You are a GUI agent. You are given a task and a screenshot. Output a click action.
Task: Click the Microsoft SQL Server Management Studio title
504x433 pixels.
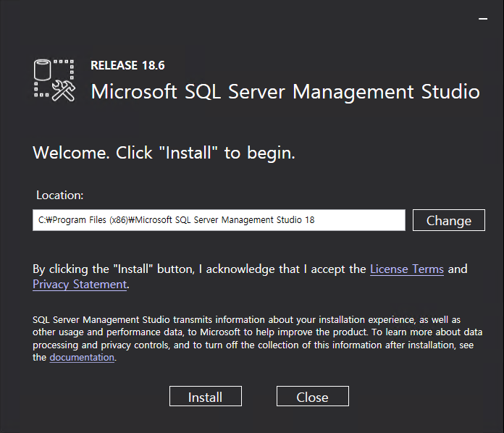(x=285, y=93)
